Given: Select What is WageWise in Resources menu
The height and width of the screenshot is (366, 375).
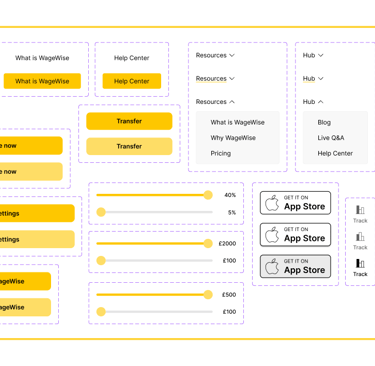Looking at the screenshot, I should [x=237, y=122].
